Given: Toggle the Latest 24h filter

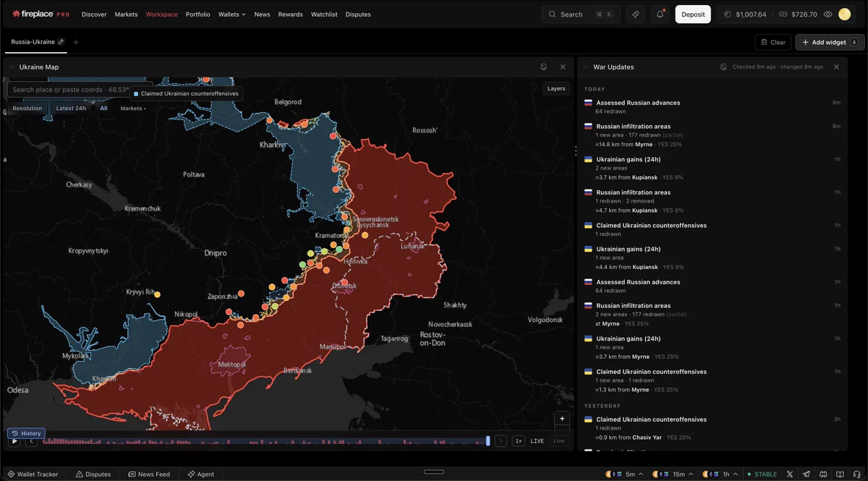Looking at the screenshot, I should click(71, 108).
